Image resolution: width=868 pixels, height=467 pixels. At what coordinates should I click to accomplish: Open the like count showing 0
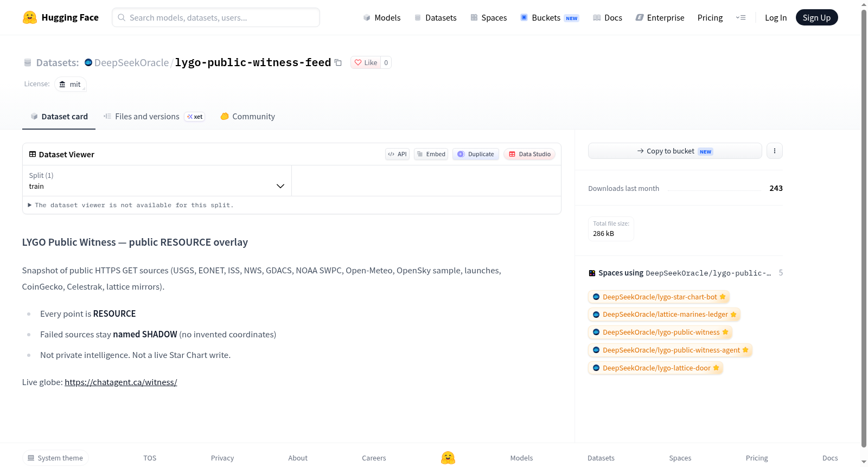(386, 62)
